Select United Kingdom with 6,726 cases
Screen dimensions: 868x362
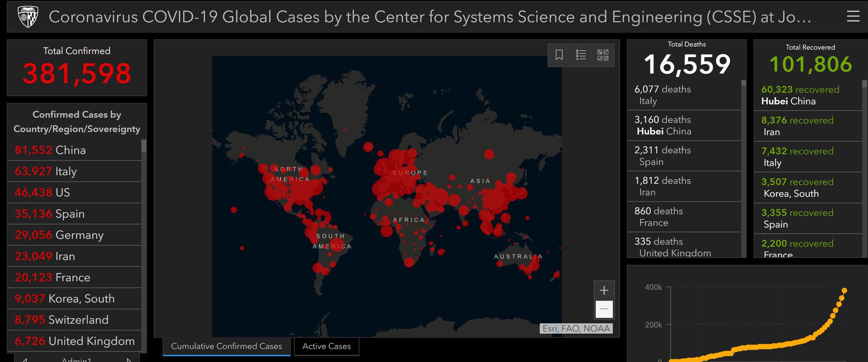click(74, 341)
